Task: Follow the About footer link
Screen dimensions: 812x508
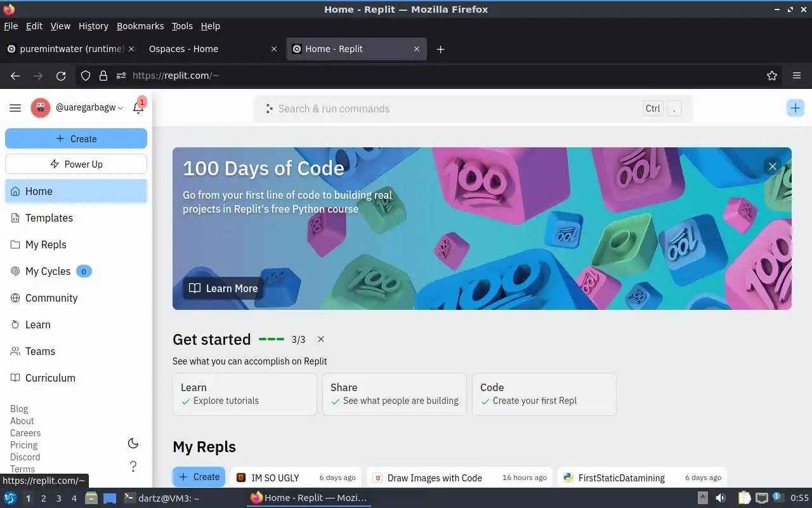Action: click(22, 421)
